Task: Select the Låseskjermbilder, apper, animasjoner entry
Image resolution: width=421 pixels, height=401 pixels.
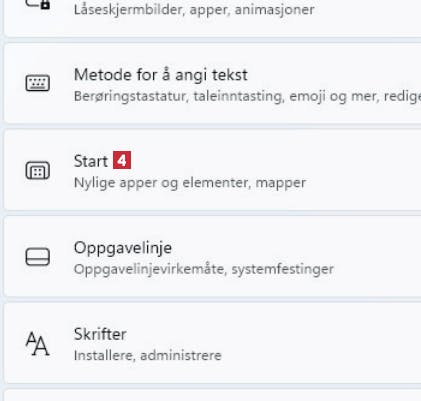Action: (x=194, y=10)
